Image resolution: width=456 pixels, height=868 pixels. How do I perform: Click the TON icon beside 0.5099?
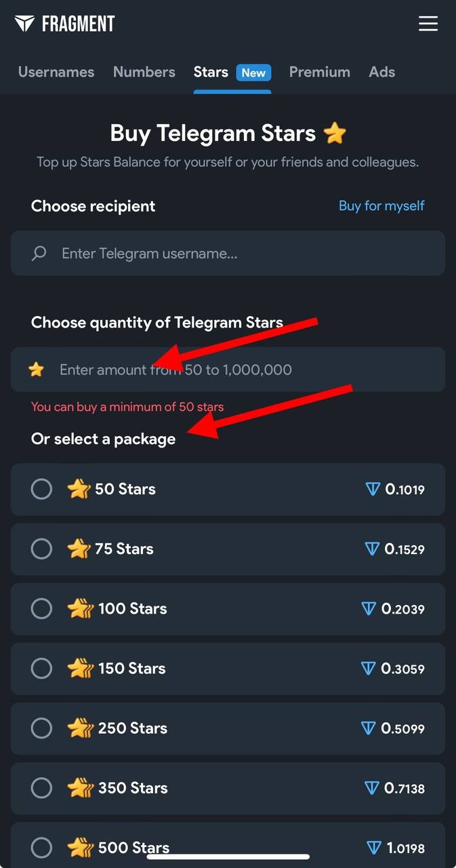click(x=369, y=728)
